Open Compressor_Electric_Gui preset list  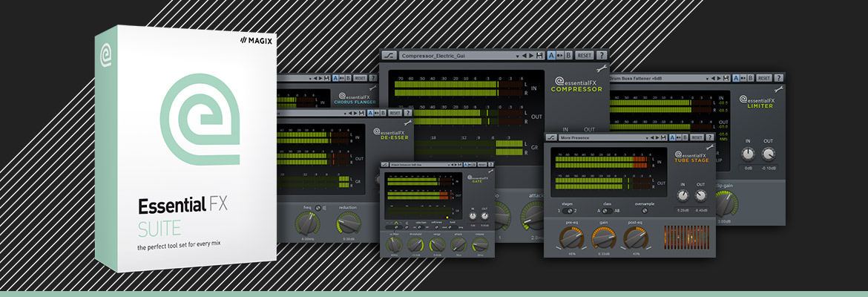pyautogui.click(x=472, y=56)
